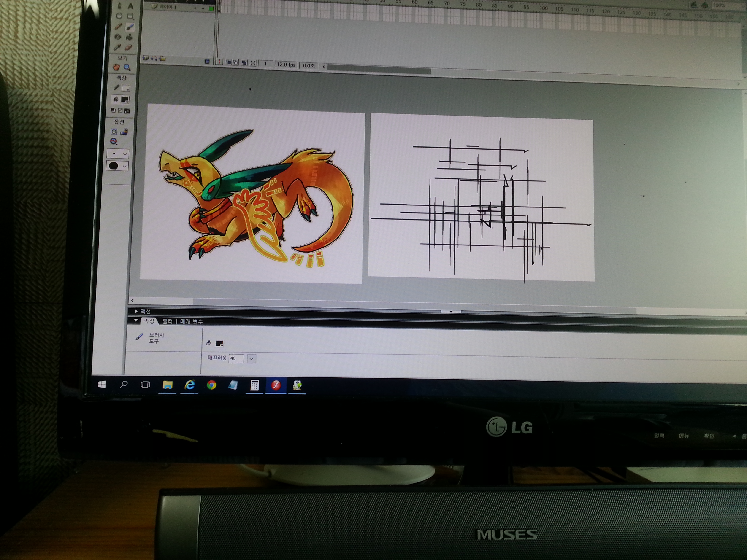747x560 pixels.
Task: Select the Oval tool
Action: pyautogui.click(x=119, y=16)
